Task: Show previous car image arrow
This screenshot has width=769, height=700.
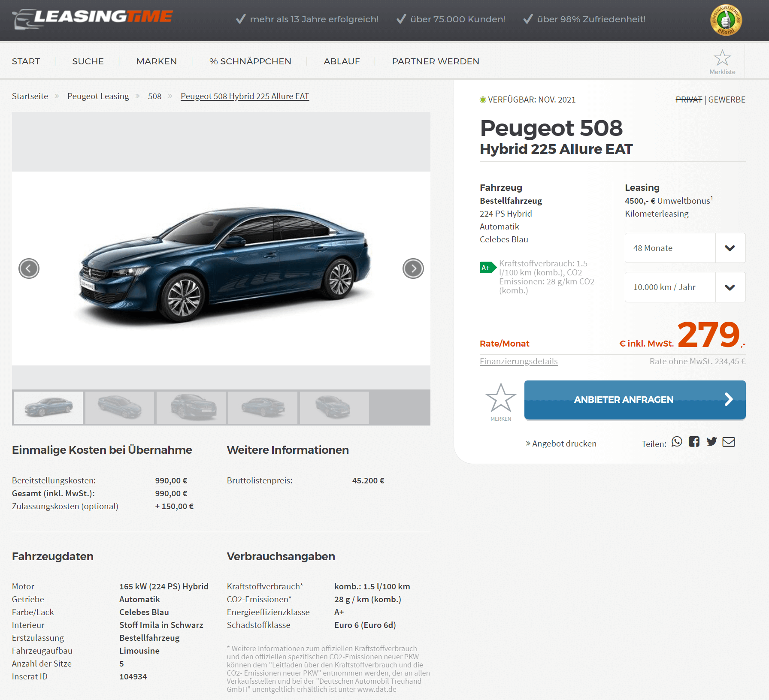Action: (x=29, y=269)
